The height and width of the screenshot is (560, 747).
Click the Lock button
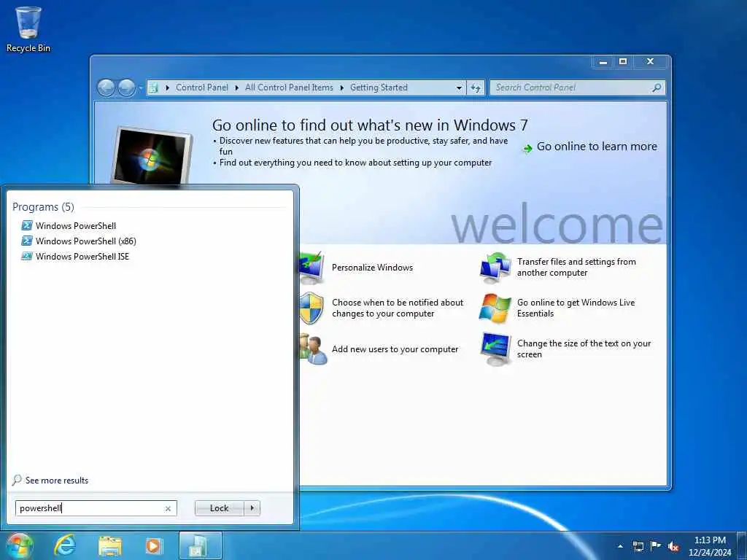pos(219,508)
